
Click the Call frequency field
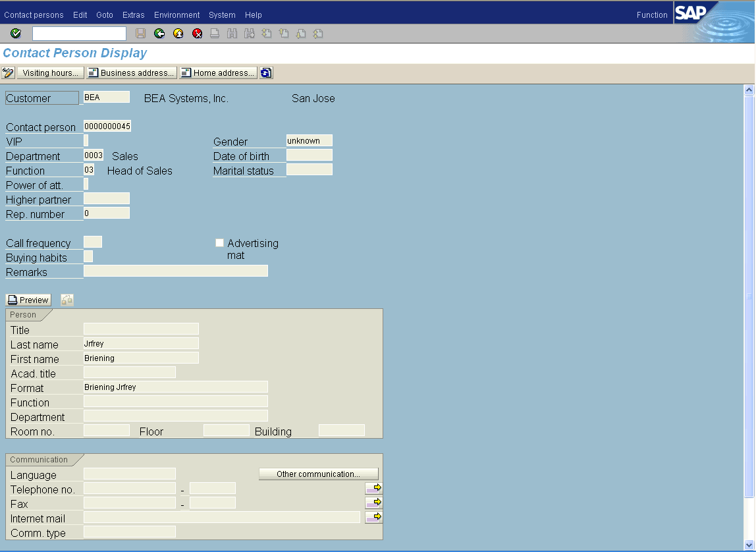point(93,242)
